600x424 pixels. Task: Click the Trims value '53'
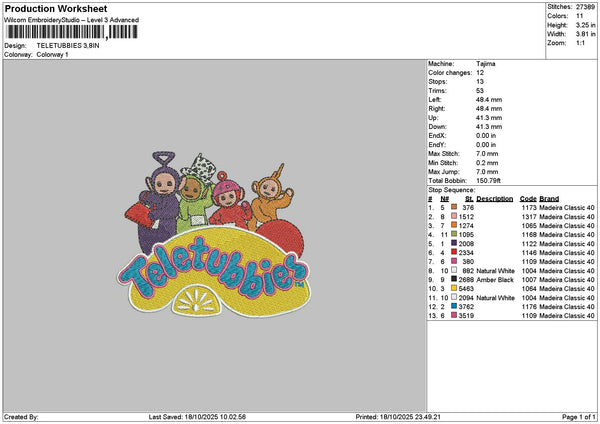pos(480,91)
